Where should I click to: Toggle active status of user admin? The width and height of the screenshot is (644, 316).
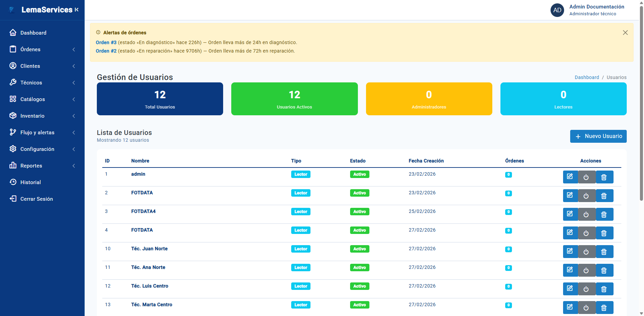click(x=586, y=177)
